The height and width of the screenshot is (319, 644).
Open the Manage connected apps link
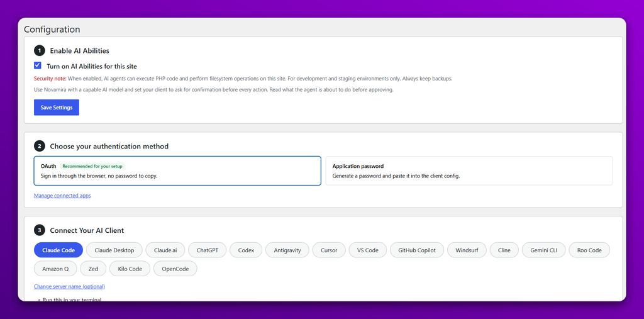tap(62, 196)
